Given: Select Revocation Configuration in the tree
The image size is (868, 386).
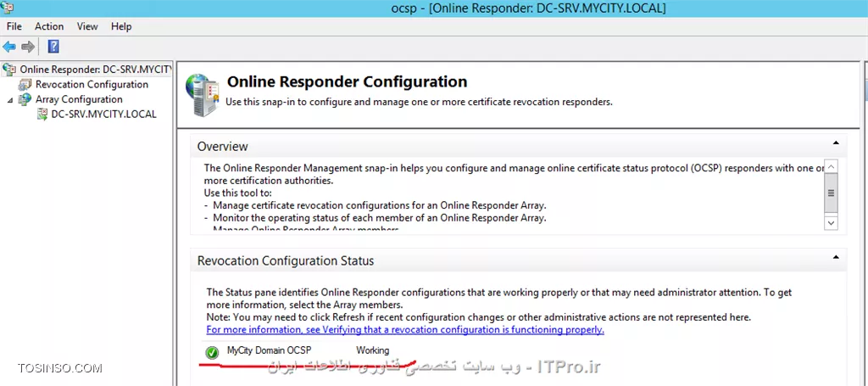Looking at the screenshot, I should [x=92, y=84].
